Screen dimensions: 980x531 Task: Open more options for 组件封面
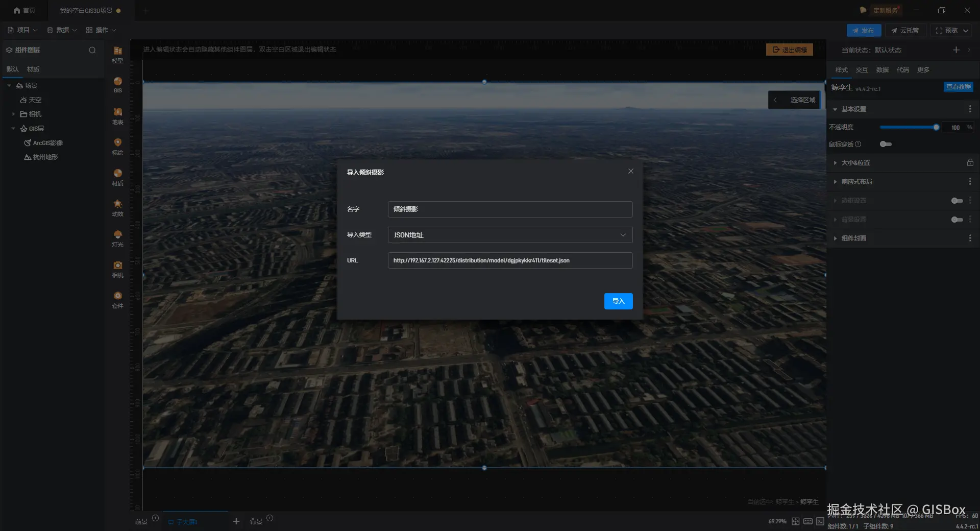(x=970, y=238)
